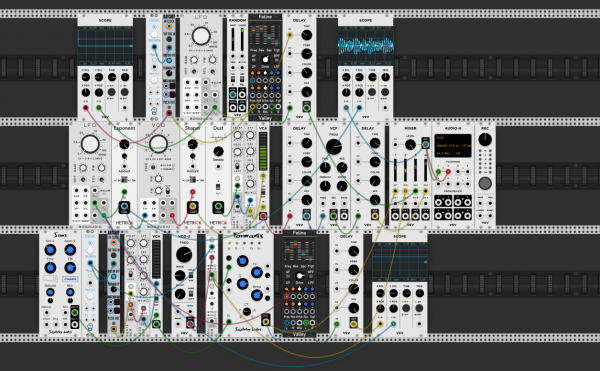600x371 pixels.
Task: Click the REC module's large record button
Action: (485, 183)
